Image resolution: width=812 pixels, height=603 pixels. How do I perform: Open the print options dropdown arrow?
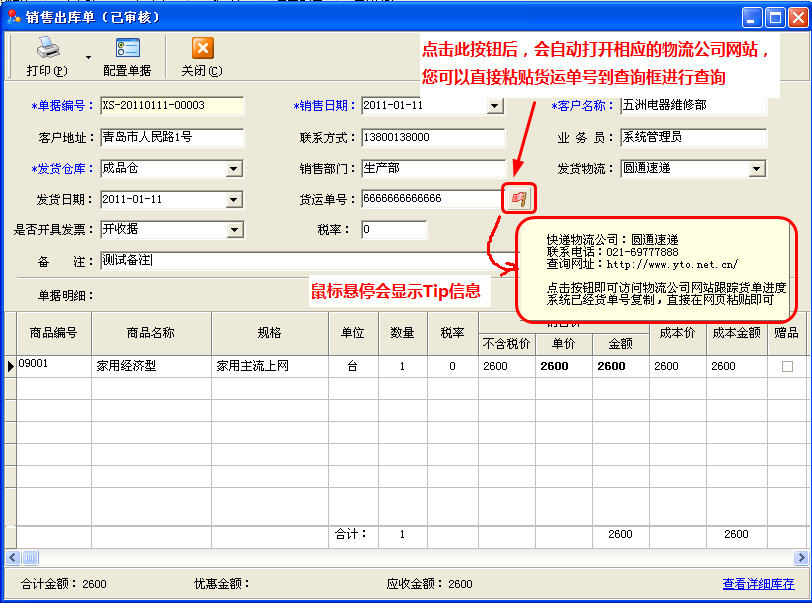pyautogui.click(x=88, y=58)
